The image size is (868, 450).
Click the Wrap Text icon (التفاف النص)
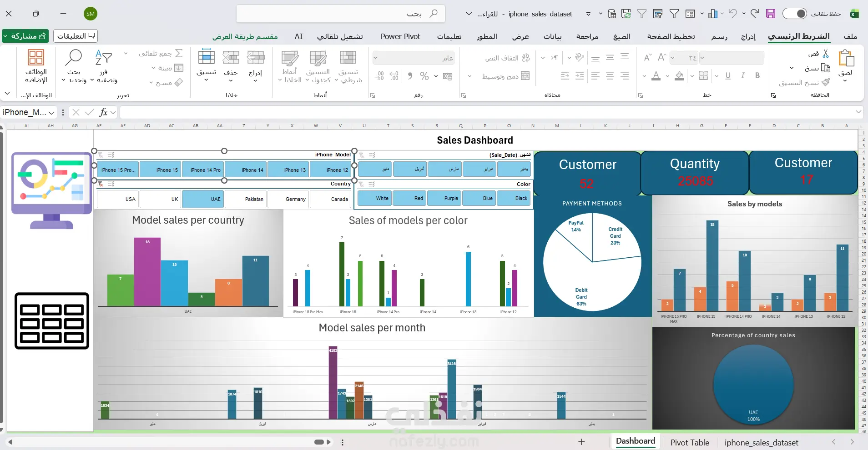click(526, 58)
